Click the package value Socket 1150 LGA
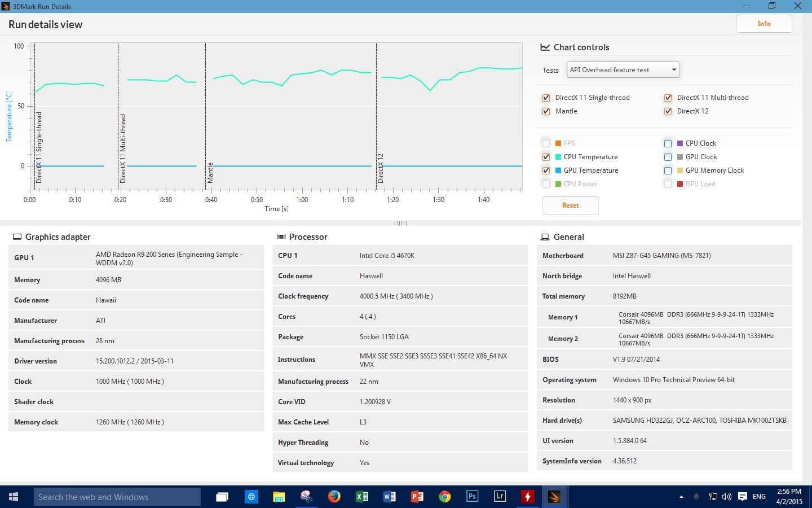Screen dimensions: 812x508 click(384, 337)
